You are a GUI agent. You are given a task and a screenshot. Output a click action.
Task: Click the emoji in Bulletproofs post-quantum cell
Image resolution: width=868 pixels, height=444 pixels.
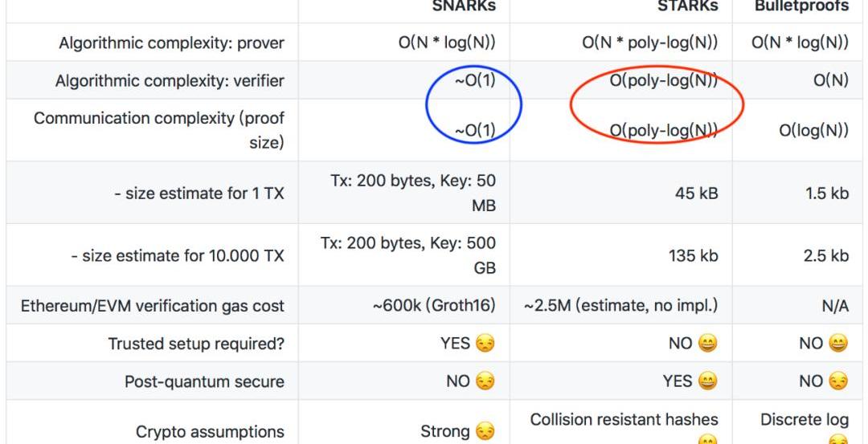coord(838,382)
